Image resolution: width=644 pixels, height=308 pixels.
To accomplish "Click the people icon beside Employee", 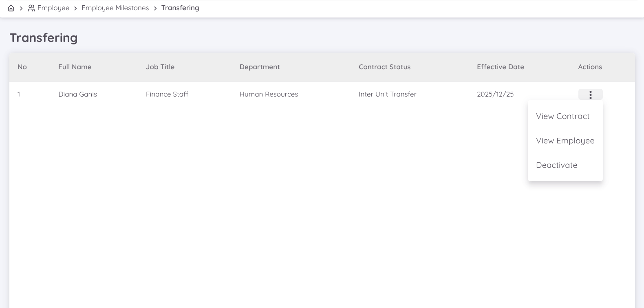I will 31,8.
